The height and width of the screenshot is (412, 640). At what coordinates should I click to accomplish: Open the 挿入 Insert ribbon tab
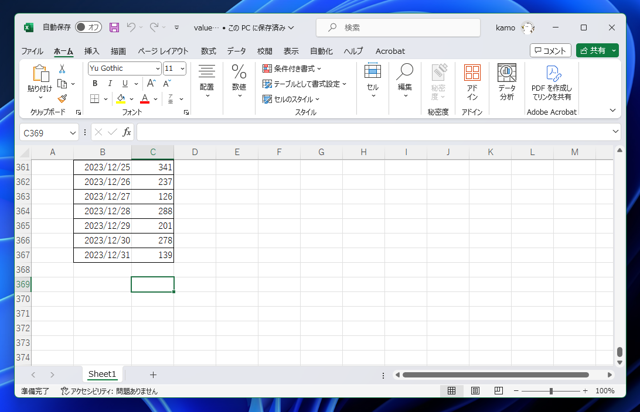(91, 51)
